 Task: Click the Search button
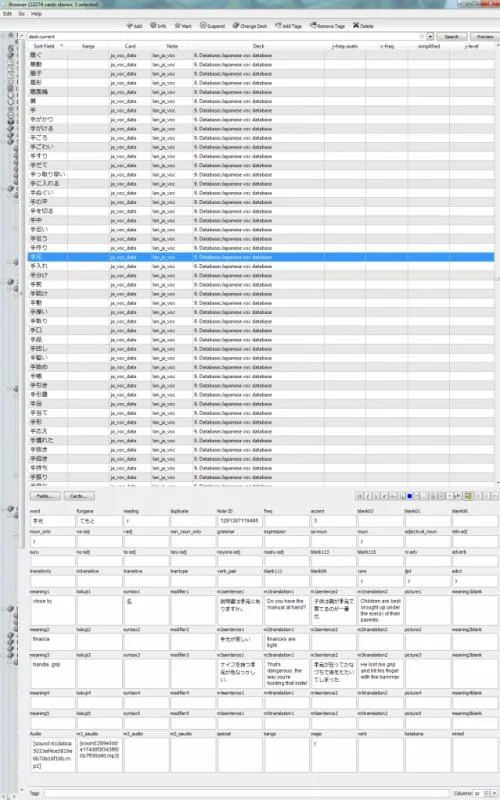[x=452, y=37]
